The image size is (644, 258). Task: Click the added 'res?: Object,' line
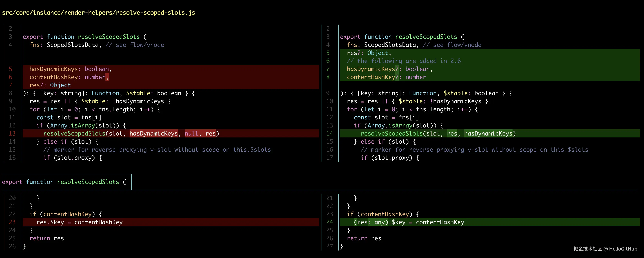pos(369,53)
